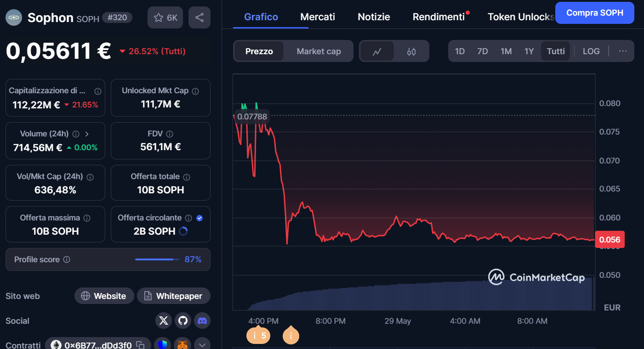Switch to line chart view
Image resolution: width=644 pixels, height=349 pixels.
pyautogui.click(x=377, y=51)
